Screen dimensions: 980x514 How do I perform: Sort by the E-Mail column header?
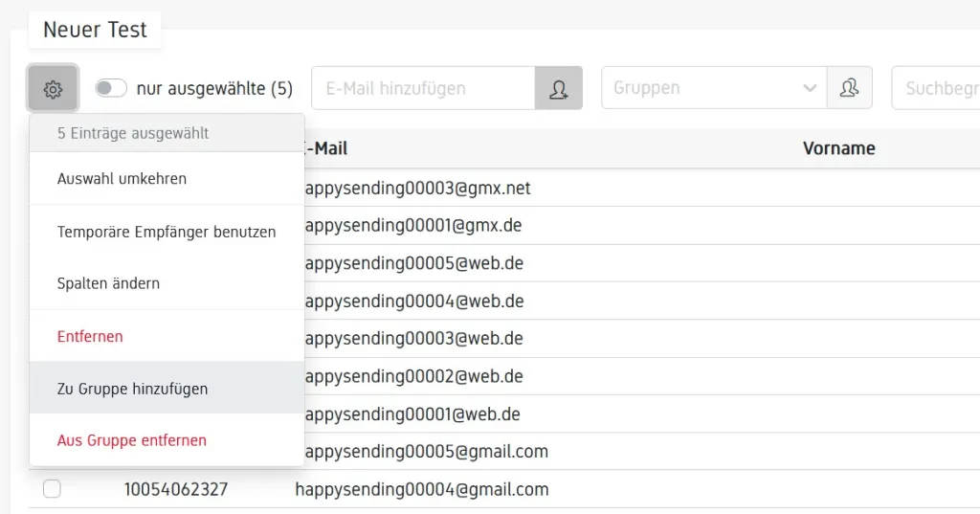click(323, 148)
